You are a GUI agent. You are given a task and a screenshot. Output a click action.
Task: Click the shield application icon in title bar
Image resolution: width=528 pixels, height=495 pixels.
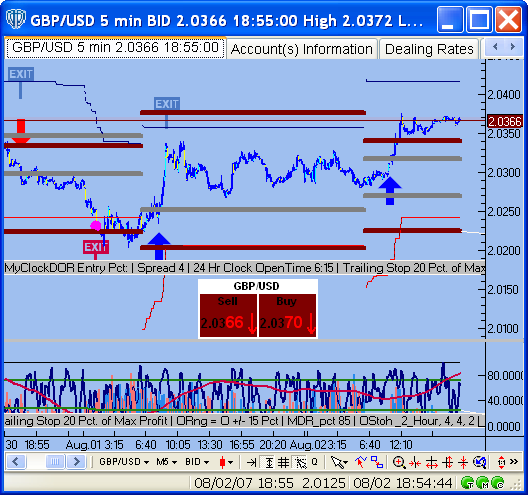click(x=16, y=19)
